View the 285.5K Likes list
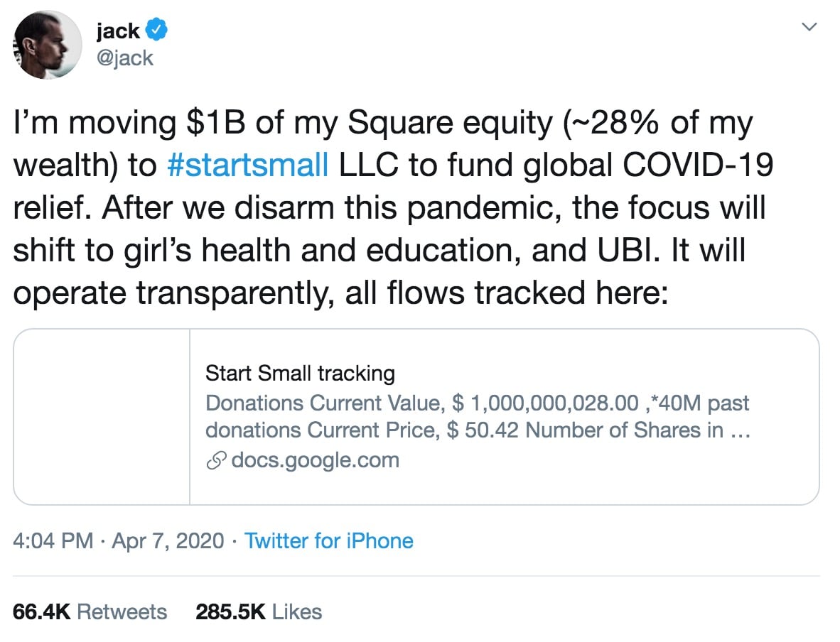Screen dimensions: 840x642 259,612
